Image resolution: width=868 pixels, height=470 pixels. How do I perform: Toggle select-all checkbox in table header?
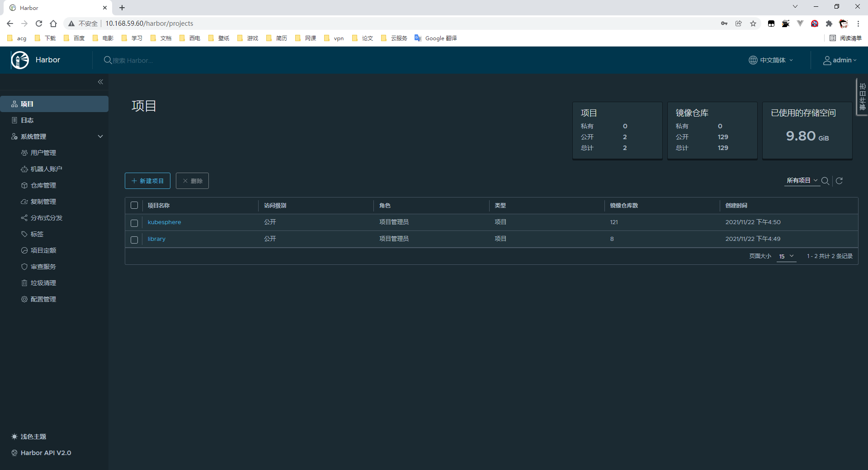pos(134,205)
